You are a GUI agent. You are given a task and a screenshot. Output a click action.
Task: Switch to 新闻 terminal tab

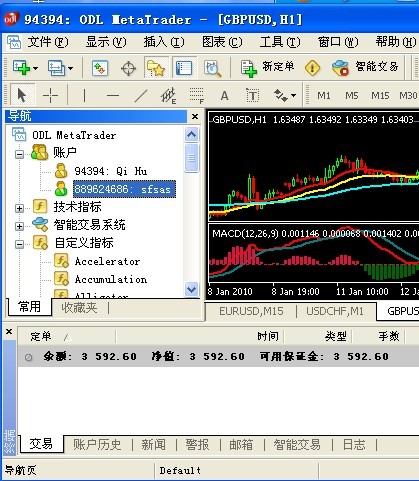pyautogui.click(x=153, y=445)
